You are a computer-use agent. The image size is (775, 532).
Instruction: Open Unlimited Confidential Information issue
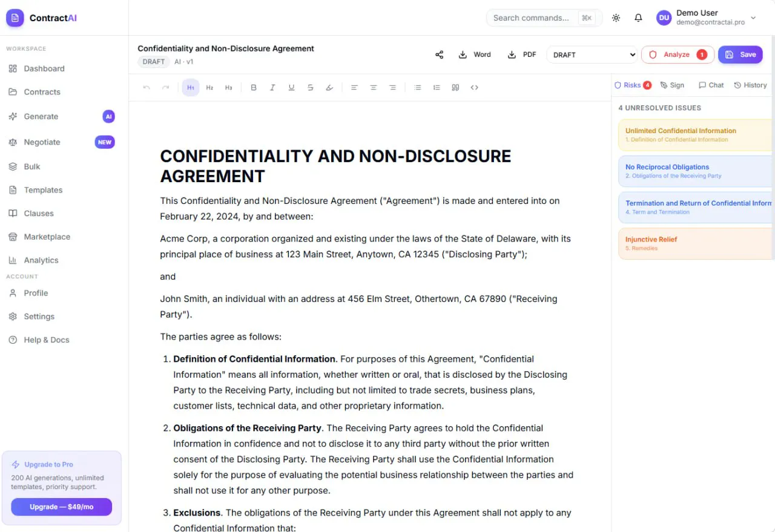(x=696, y=135)
